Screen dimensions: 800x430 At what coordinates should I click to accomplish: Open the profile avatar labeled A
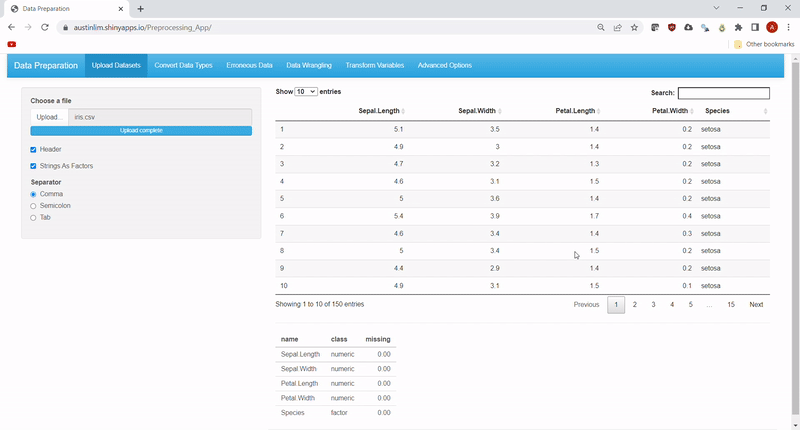click(x=772, y=28)
